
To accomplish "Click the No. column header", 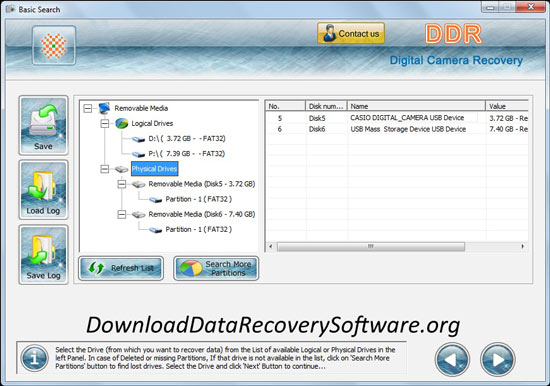I will tap(285, 106).
